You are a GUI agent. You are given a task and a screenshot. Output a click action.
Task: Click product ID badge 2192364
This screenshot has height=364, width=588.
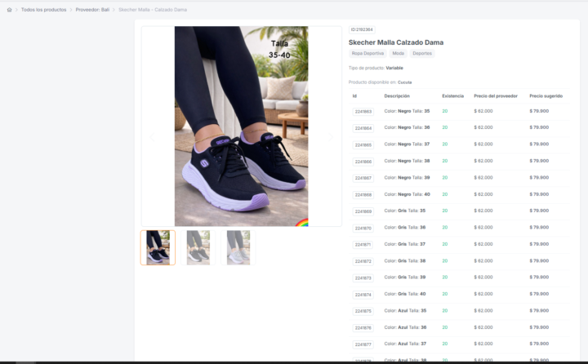pyautogui.click(x=362, y=29)
